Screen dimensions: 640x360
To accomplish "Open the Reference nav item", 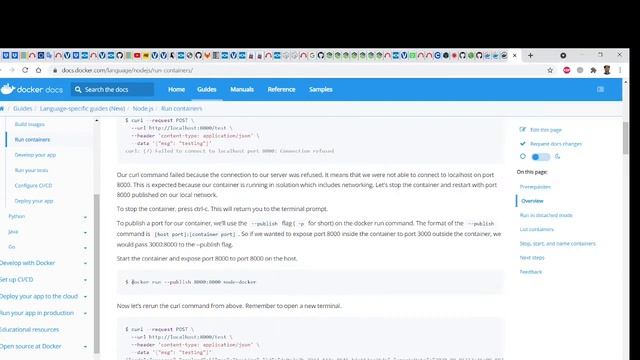I will pos(281,89).
